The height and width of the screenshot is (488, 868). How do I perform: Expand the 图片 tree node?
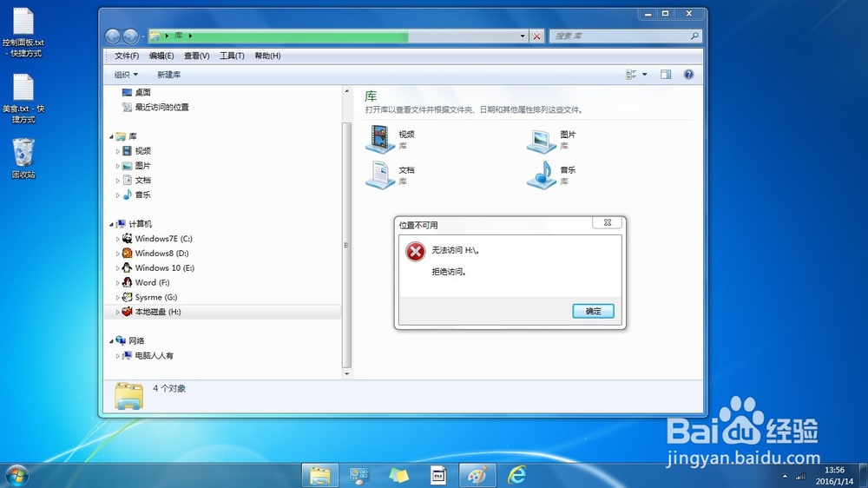point(118,166)
